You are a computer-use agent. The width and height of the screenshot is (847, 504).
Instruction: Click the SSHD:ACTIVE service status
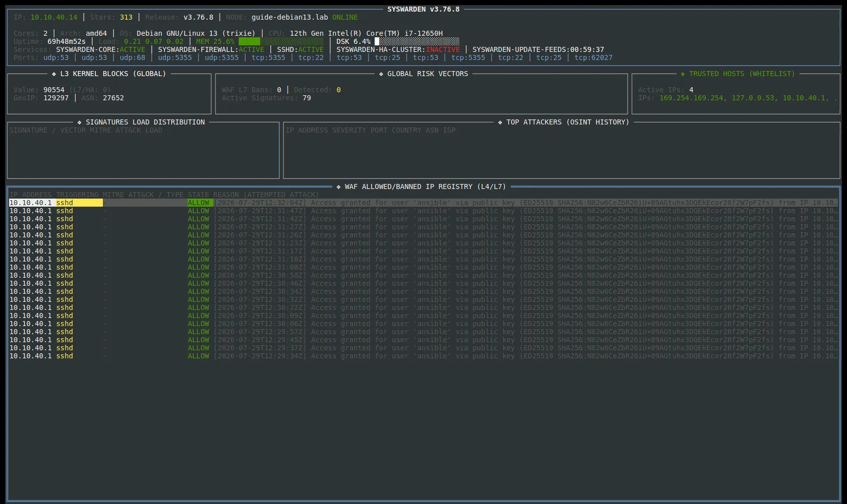300,49
